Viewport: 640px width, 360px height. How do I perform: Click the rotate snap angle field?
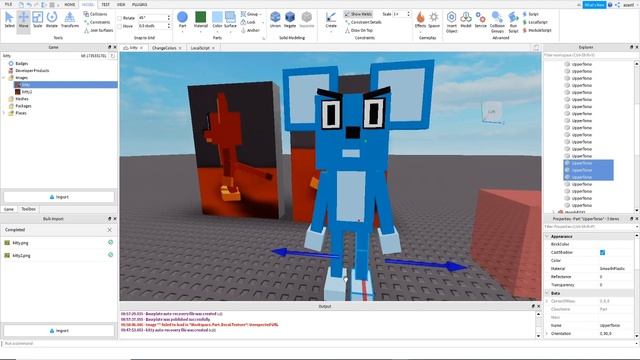click(152, 18)
